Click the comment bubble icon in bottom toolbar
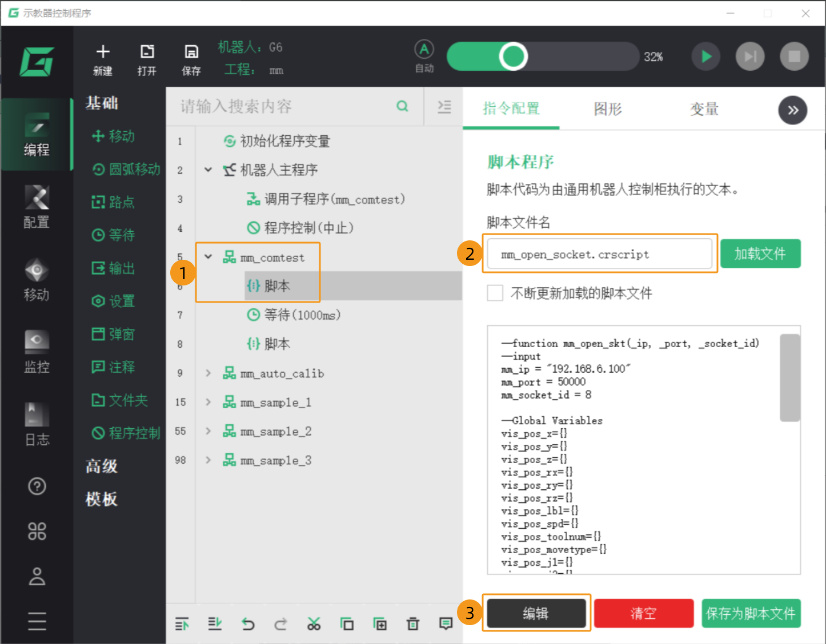 point(446,624)
